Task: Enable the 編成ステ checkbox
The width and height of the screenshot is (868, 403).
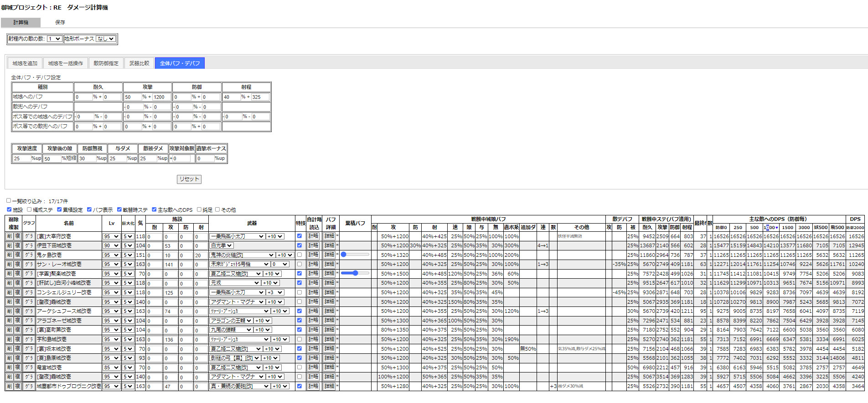Action: tap(29, 210)
